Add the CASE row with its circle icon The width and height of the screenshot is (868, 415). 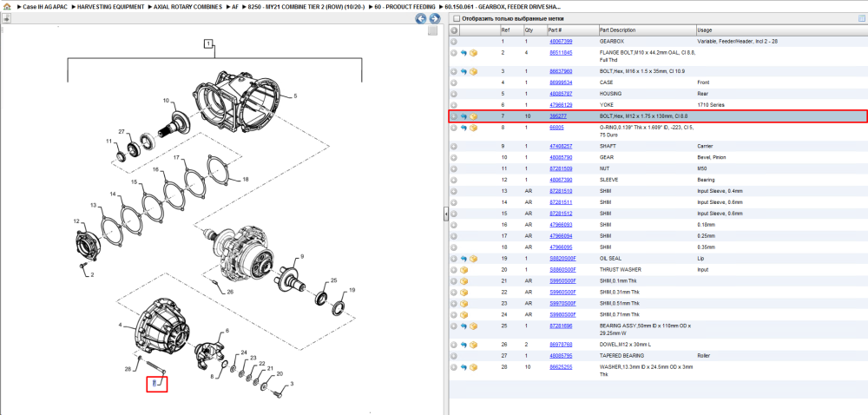point(454,82)
